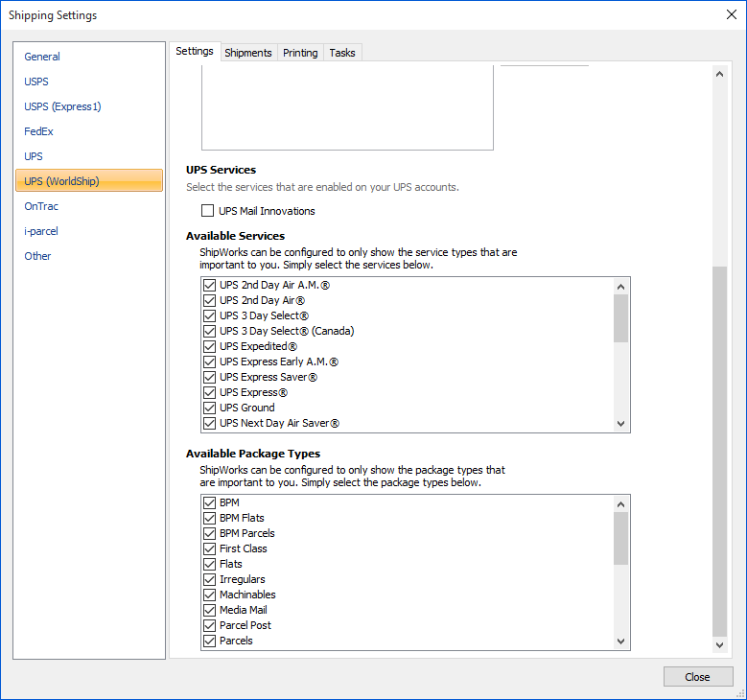Open the Tasks tab
The width and height of the screenshot is (747, 700).
coord(342,53)
